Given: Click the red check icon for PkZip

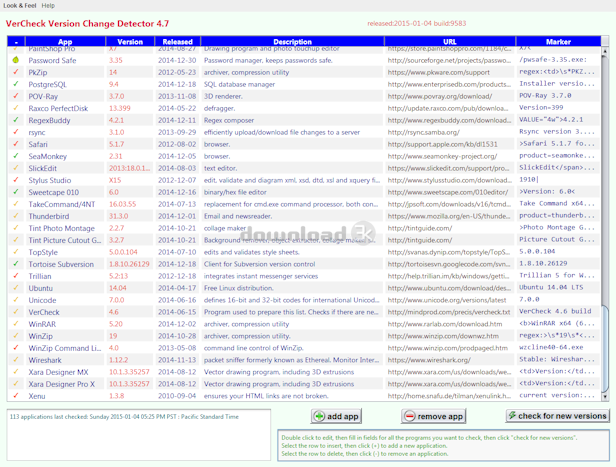Looking at the screenshot, I should point(16,72).
